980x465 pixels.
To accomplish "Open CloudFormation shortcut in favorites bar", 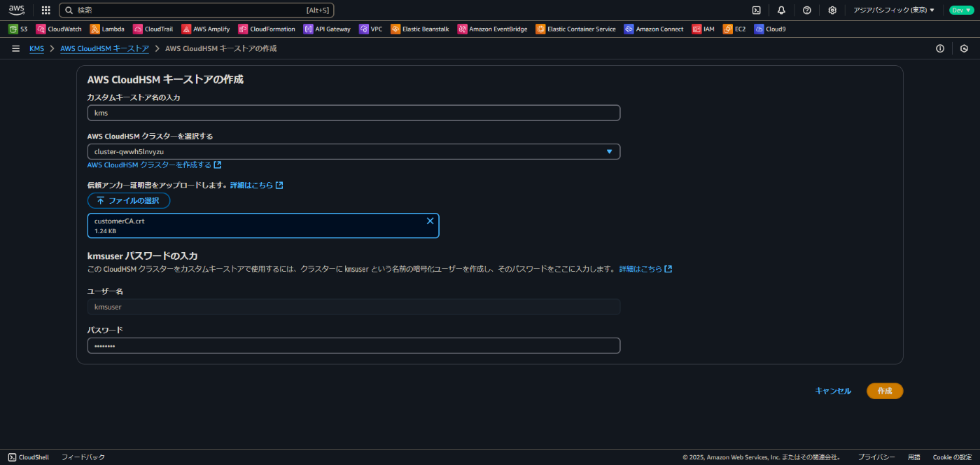I will click(267, 29).
